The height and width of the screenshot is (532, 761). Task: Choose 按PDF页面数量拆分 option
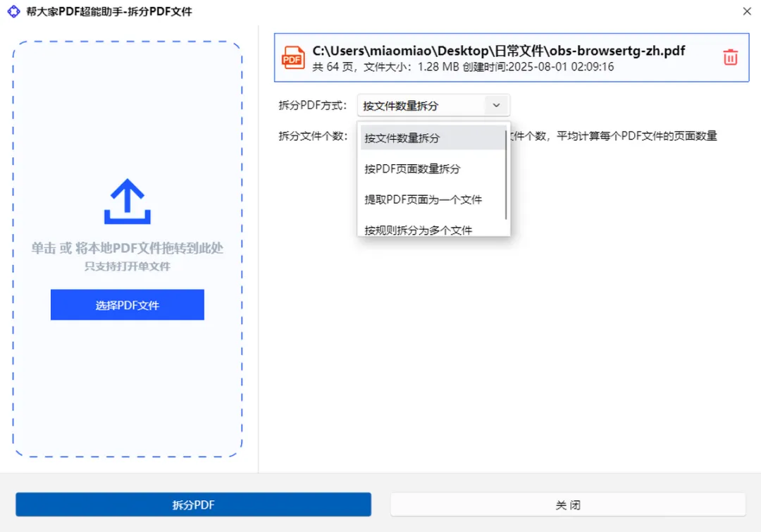coord(433,169)
